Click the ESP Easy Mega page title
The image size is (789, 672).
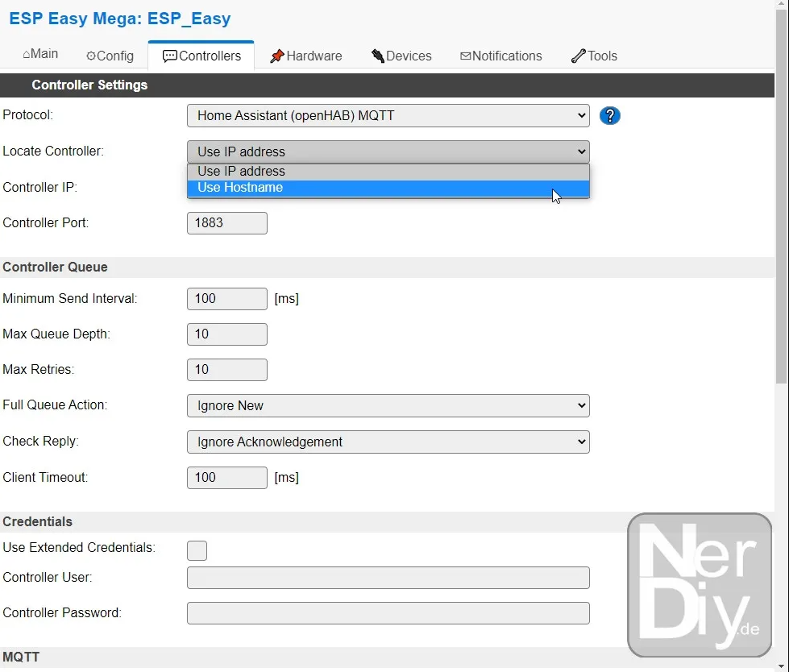click(x=120, y=19)
